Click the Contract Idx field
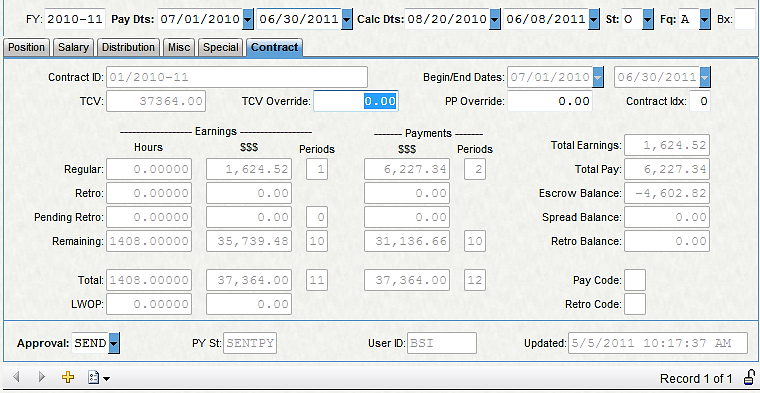 pyautogui.click(x=700, y=102)
